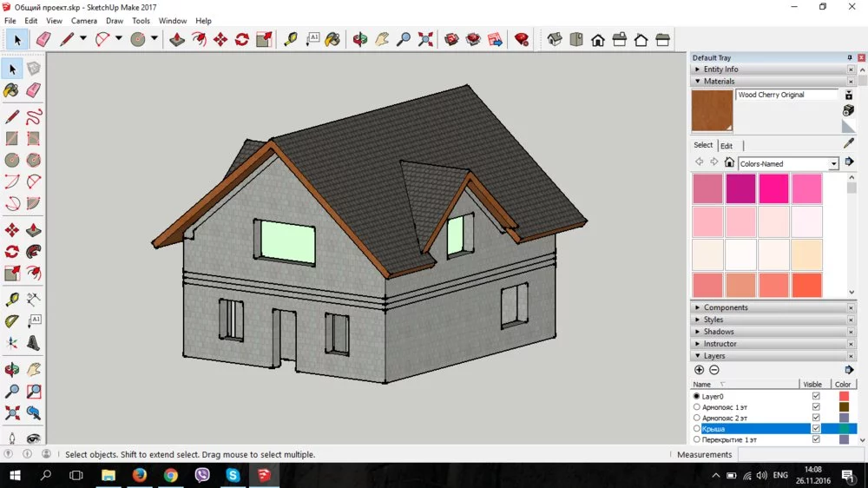Open the Colors-Named material library dropdown
This screenshot has height=488, width=868.
(x=833, y=163)
